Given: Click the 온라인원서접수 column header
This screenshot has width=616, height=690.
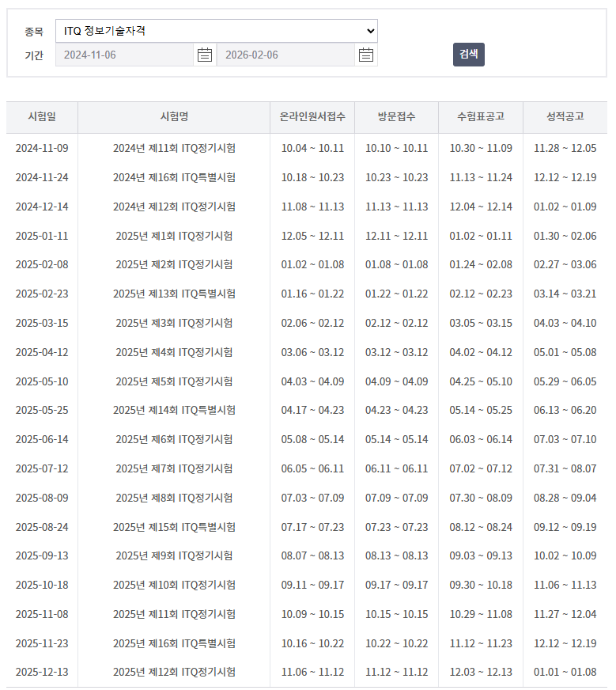Looking at the screenshot, I should click(312, 116).
